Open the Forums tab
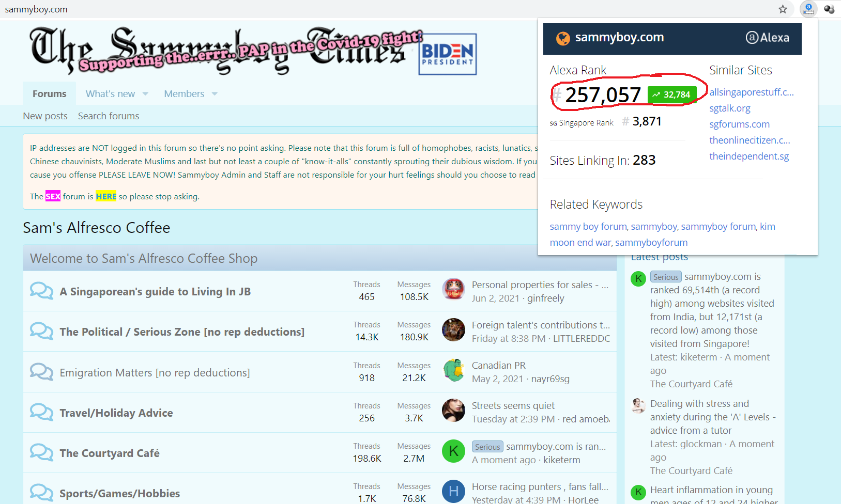This screenshot has height=504, width=841. pos(49,93)
